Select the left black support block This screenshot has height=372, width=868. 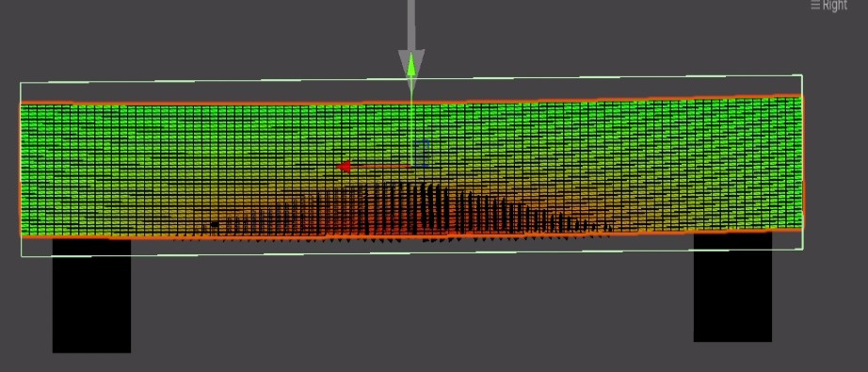[x=92, y=296]
